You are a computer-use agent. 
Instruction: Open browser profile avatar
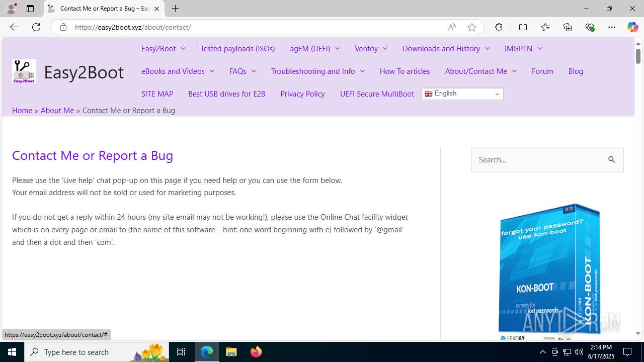(x=11, y=9)
